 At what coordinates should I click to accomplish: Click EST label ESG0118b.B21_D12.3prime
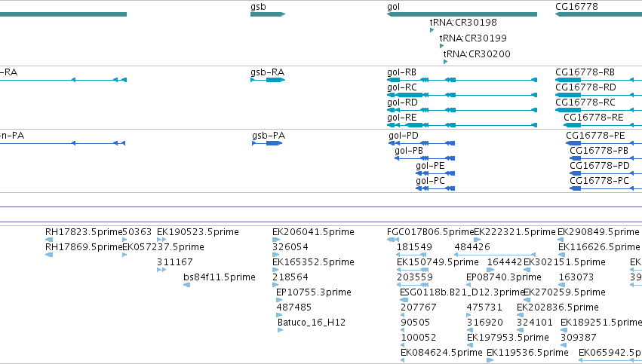pos(462,293)
